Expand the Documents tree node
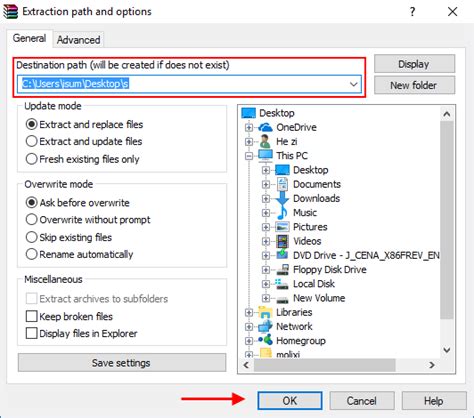The image size is (474, 418). tap(266, 184)
